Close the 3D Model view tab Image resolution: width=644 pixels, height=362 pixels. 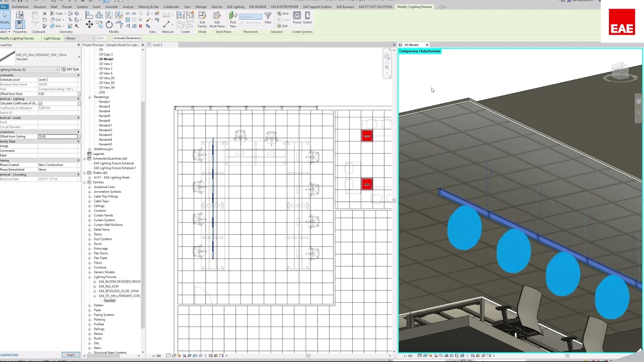tap(427, 45)
